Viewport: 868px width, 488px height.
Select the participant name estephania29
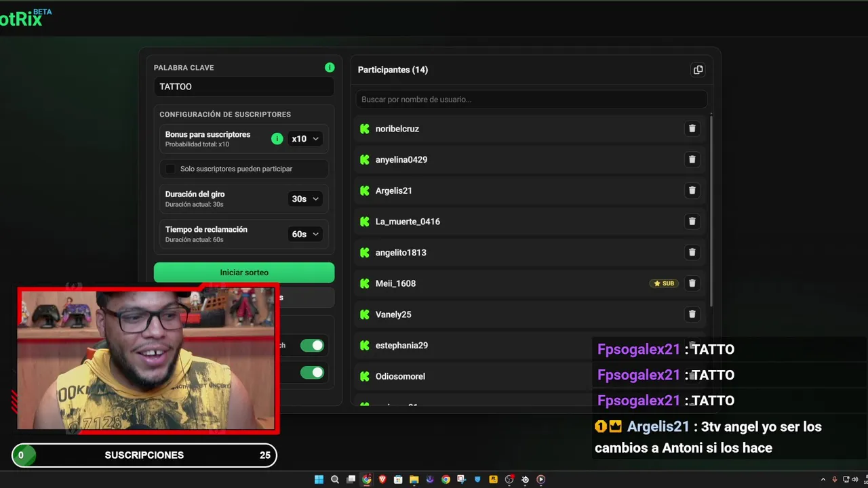401,346
